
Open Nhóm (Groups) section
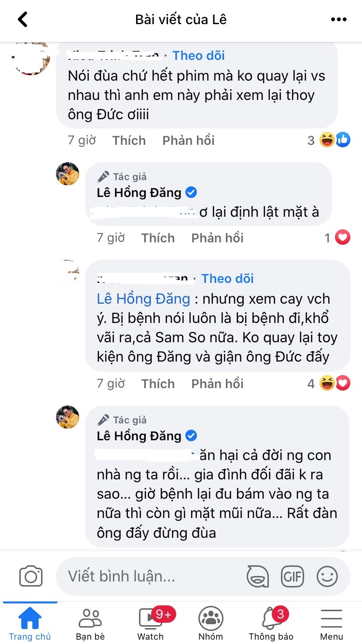click(210, 623)
